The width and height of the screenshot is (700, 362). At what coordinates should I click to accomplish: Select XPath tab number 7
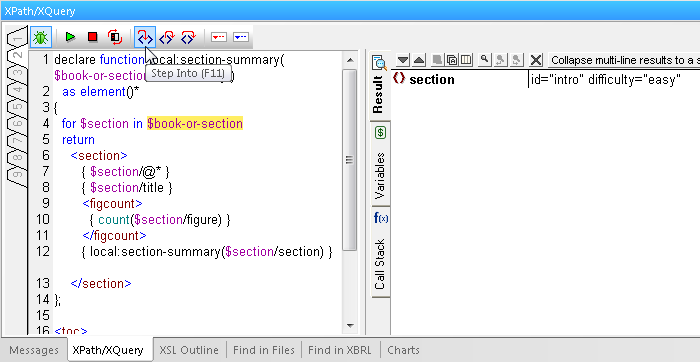click(17, 141)
